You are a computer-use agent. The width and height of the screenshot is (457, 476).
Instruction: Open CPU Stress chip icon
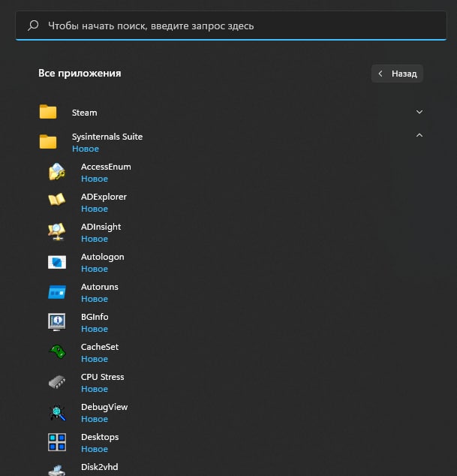(57, 382)
